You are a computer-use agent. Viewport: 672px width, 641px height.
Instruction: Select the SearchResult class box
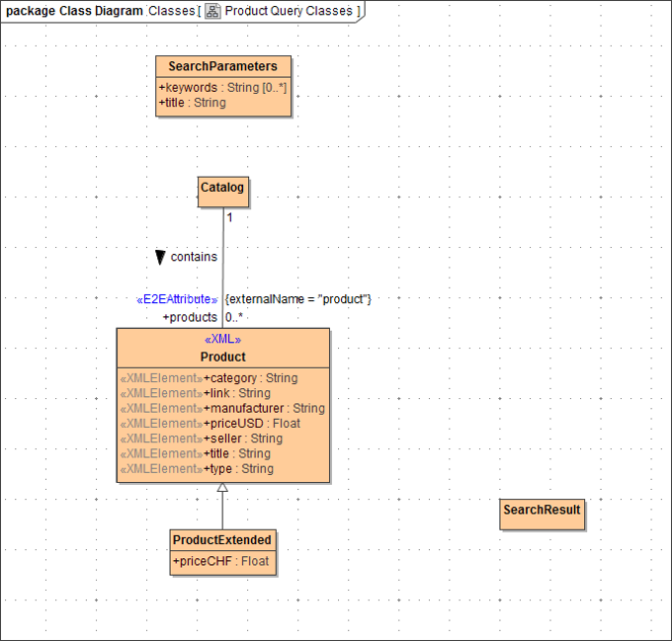pos(542,511)
